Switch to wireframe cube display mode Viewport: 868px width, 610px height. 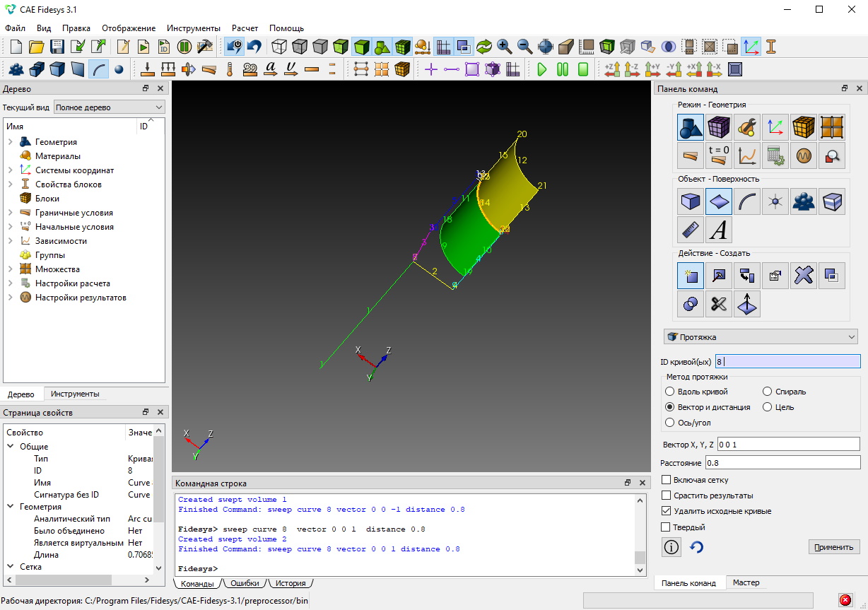pyautogui.click(x=280, y=47)
